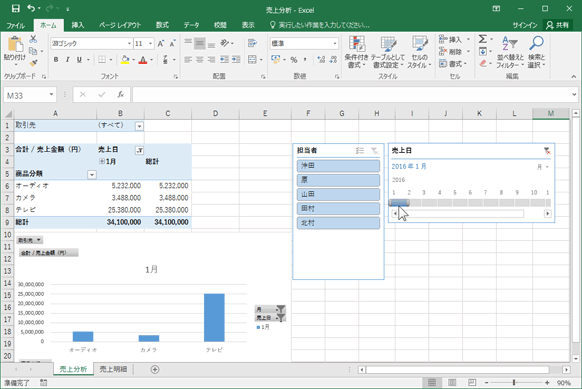Switch to the 数式 ribbon tab

[x=162, y=25]
